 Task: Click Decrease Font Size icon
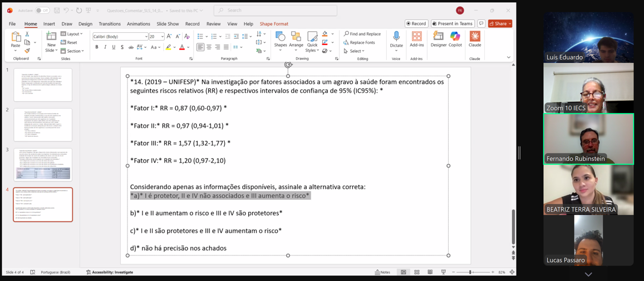point(178,36)
